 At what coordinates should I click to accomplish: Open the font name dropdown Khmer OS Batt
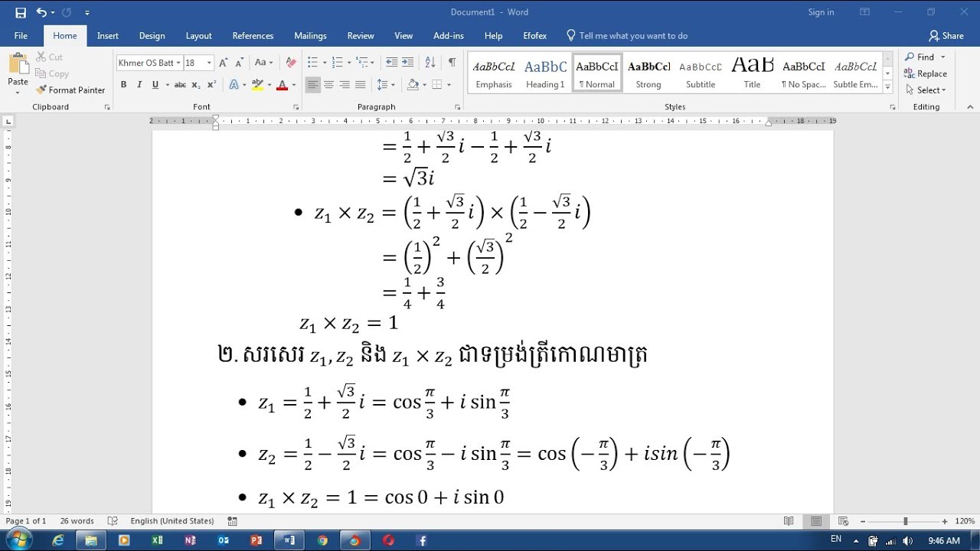click(x=178, y=63)
